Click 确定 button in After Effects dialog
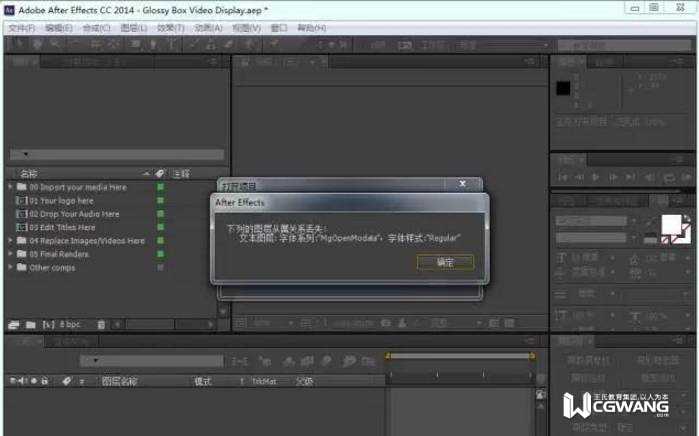The height and width of the screenshot is (436, 699). (x=445, y=263)
